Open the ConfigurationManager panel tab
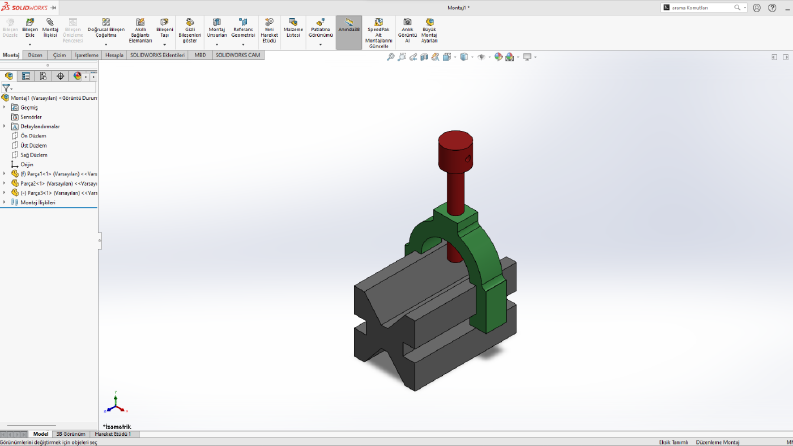Viewport: 793px width, 446px height. [x=43, y=76]
